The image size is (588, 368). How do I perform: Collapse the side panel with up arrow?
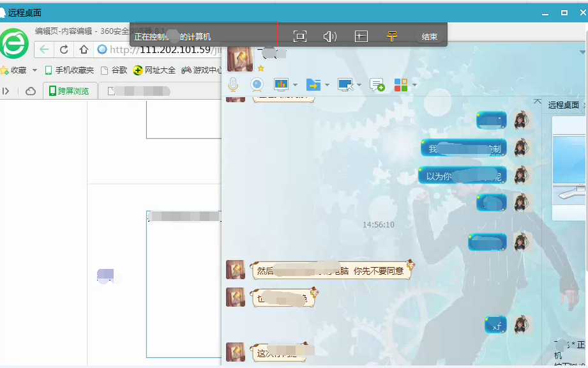tap(538, 102)
